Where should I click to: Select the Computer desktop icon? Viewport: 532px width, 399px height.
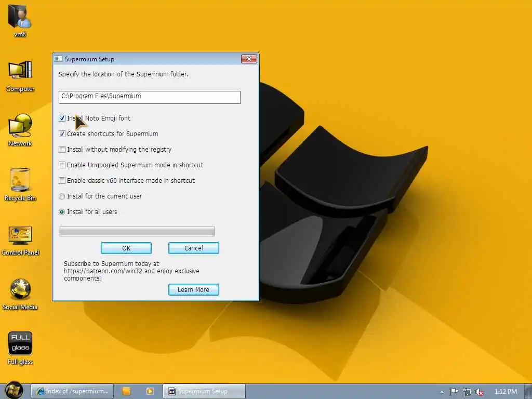[x=20, y=76]
